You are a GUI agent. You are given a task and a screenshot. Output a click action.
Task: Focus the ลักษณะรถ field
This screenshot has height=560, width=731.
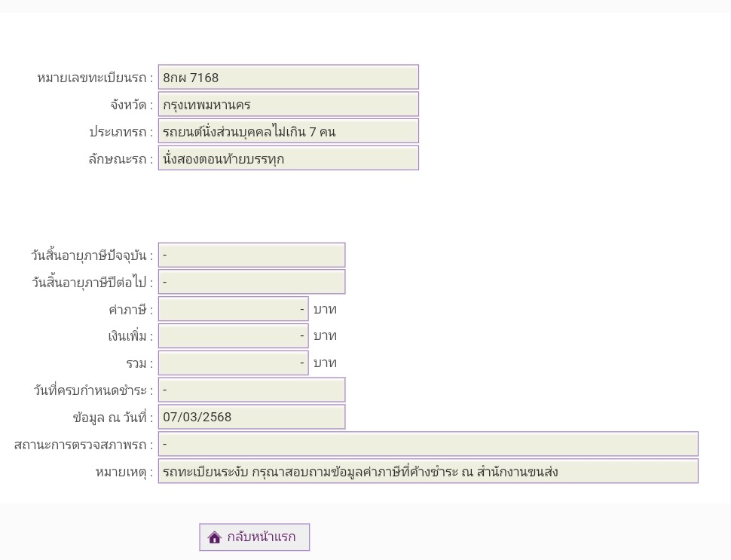pyautogui.click(x=288, y=159)
